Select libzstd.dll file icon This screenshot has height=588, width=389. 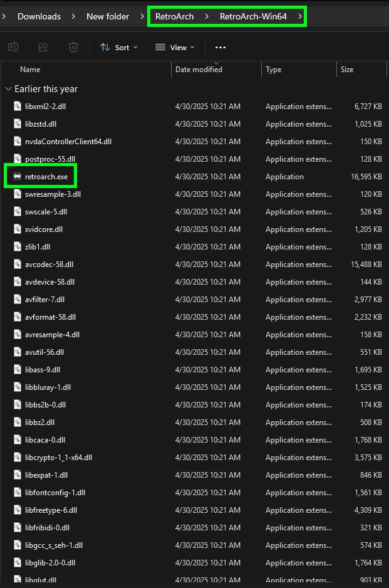tap(18, 123)
